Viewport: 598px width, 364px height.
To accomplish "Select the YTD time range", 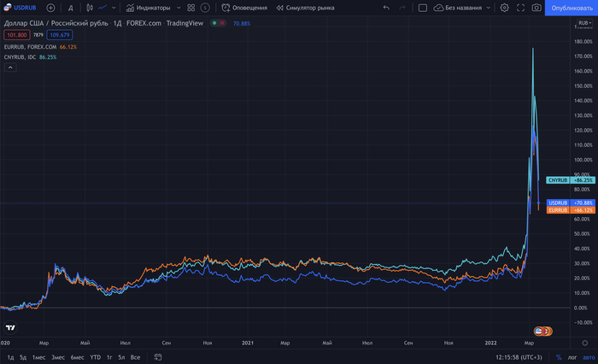I will point(95,357).
